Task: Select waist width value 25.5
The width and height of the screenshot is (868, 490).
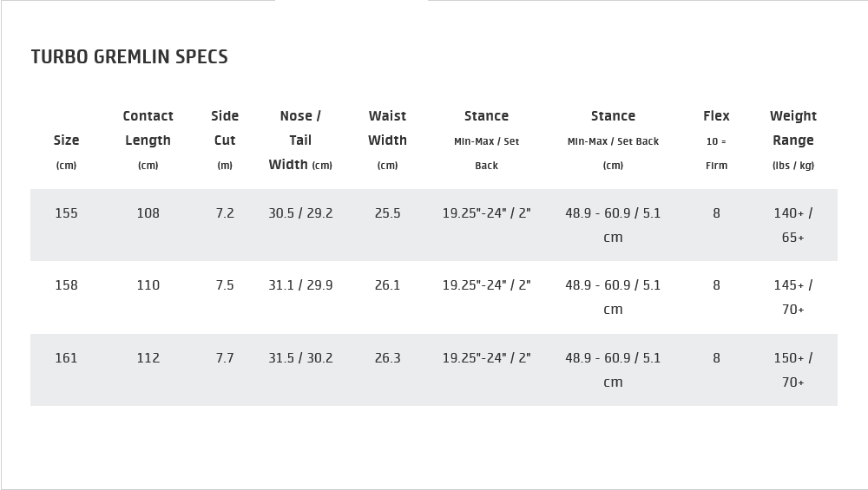Action: point(387,213)
